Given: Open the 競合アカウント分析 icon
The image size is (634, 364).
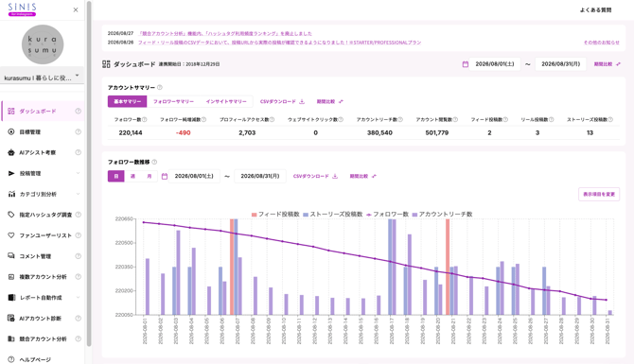Looking at the screenshot, I should point(11,338).
